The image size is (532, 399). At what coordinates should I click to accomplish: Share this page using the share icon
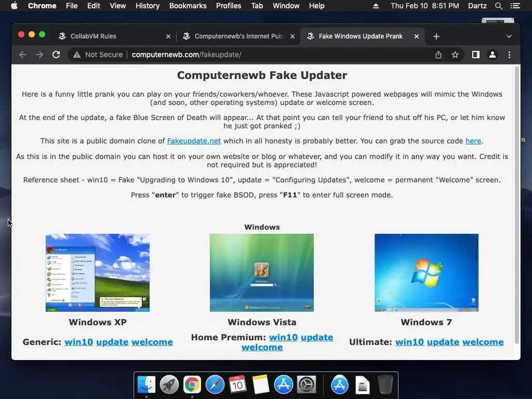[x=438, y=55]
